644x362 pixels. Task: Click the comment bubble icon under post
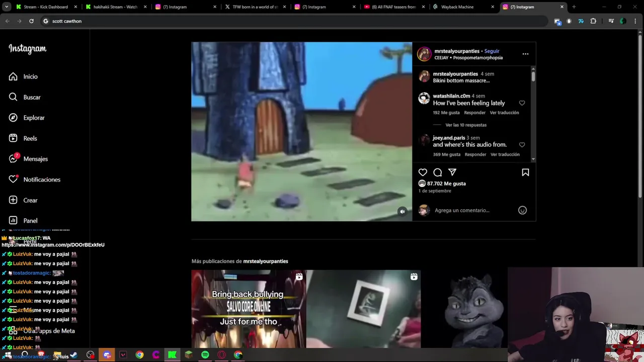click(x=438, y=172)
